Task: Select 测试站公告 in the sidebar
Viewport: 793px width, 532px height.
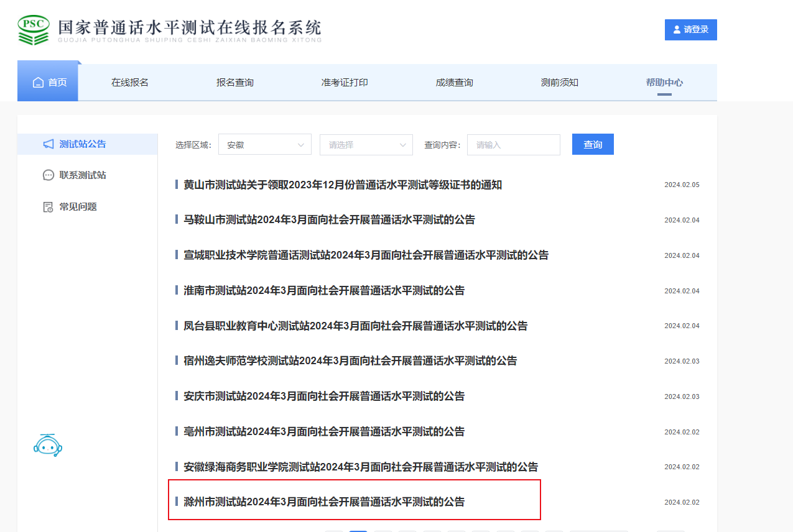Action: click(87, 144)
